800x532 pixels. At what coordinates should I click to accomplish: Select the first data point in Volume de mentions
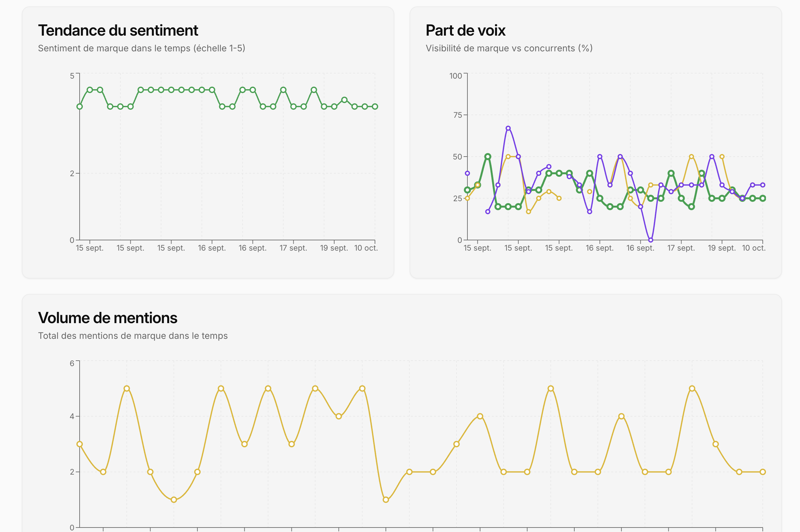(x=80, y=444)
